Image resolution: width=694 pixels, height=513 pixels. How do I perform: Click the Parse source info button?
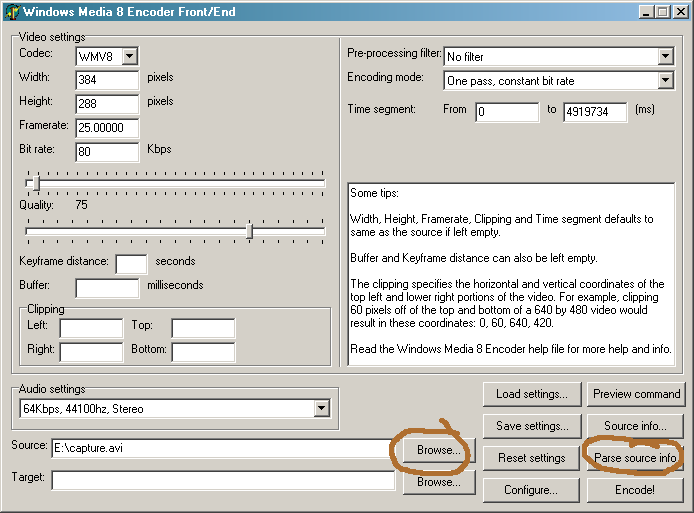coord(636,458)
